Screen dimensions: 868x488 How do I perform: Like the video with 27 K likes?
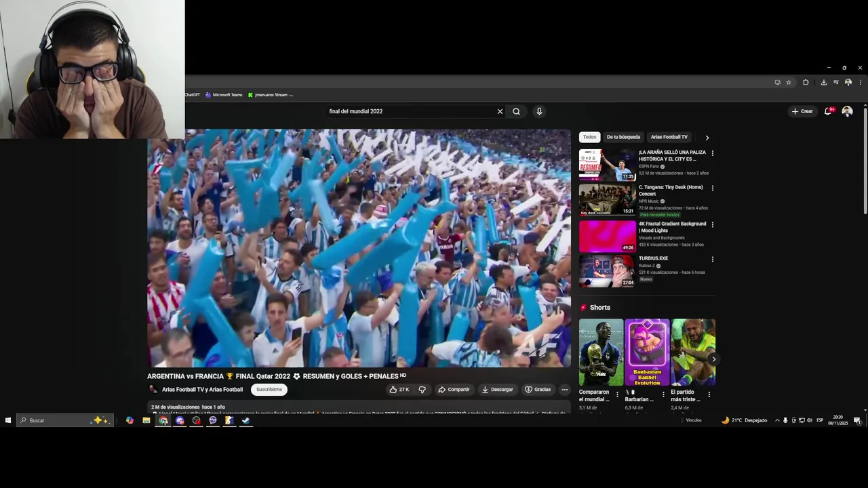[x=399, y=390]
